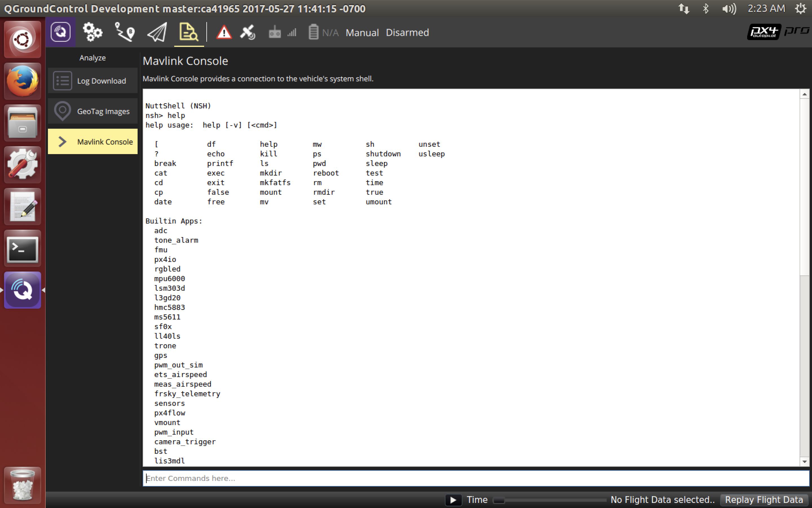Click PX4 Pro brand logo
Viewport: 812px width, 508px height.
(x=778, y=32)
